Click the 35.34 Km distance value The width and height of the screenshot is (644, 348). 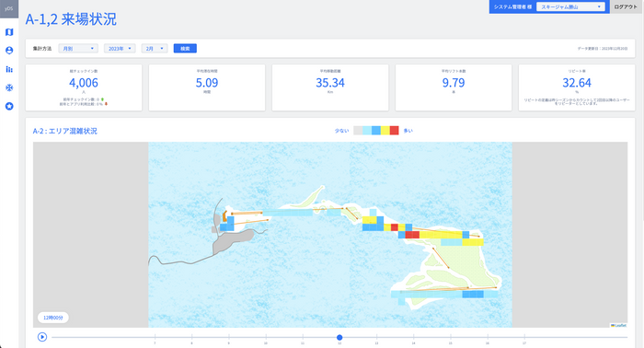click(x=329, y=83)
